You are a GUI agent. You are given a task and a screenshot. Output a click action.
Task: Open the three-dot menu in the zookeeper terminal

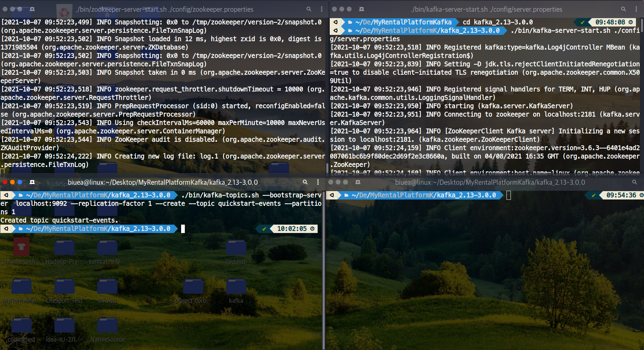[322, 9]
